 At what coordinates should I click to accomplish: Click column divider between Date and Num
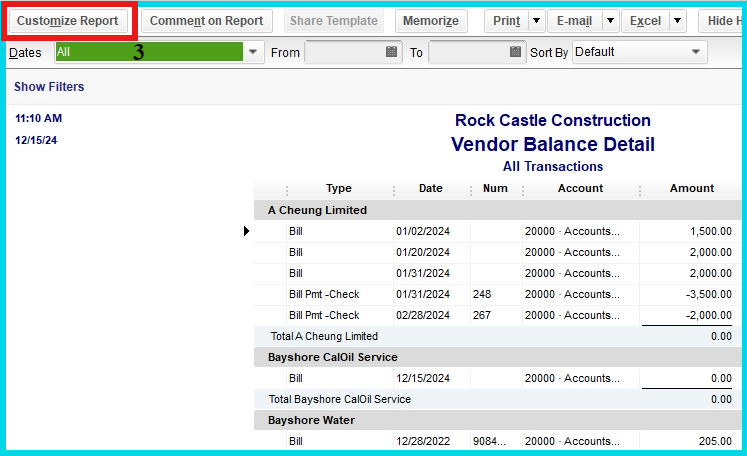pos(470,189)
